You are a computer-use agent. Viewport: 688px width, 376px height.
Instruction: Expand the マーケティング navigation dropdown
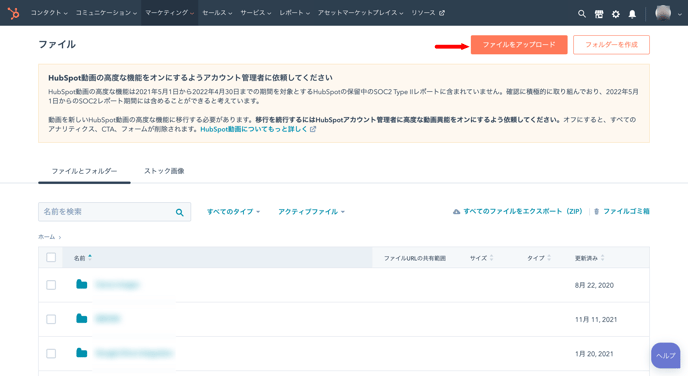point(169,13)
